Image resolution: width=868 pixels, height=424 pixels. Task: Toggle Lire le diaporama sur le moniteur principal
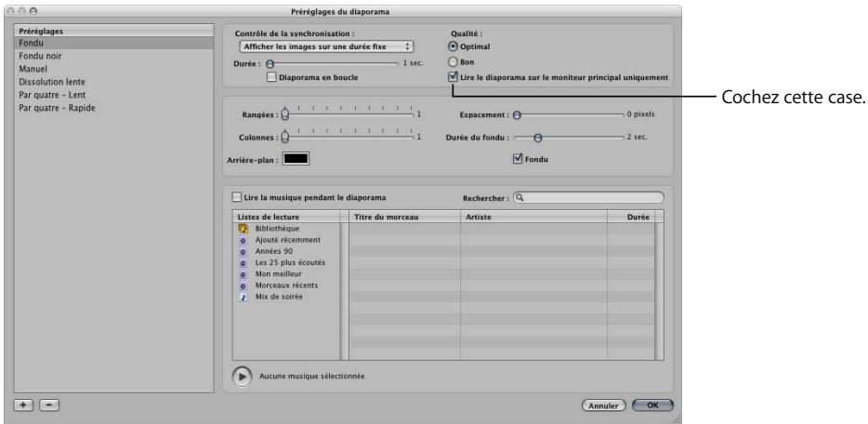click(453, 77)
